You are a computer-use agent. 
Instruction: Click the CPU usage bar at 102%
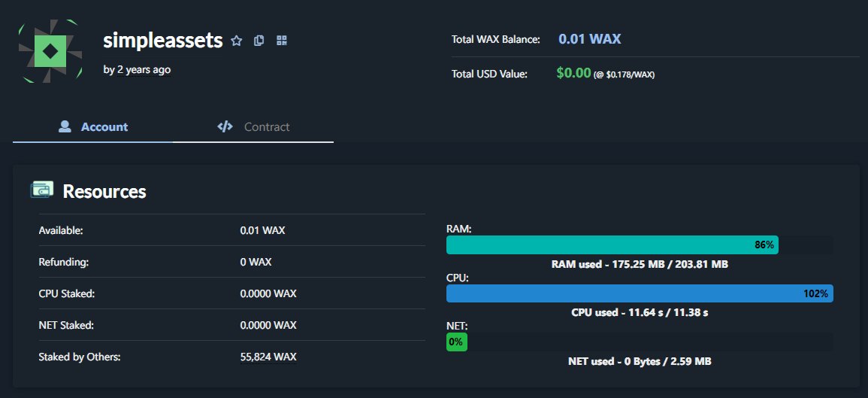(640, 293)
